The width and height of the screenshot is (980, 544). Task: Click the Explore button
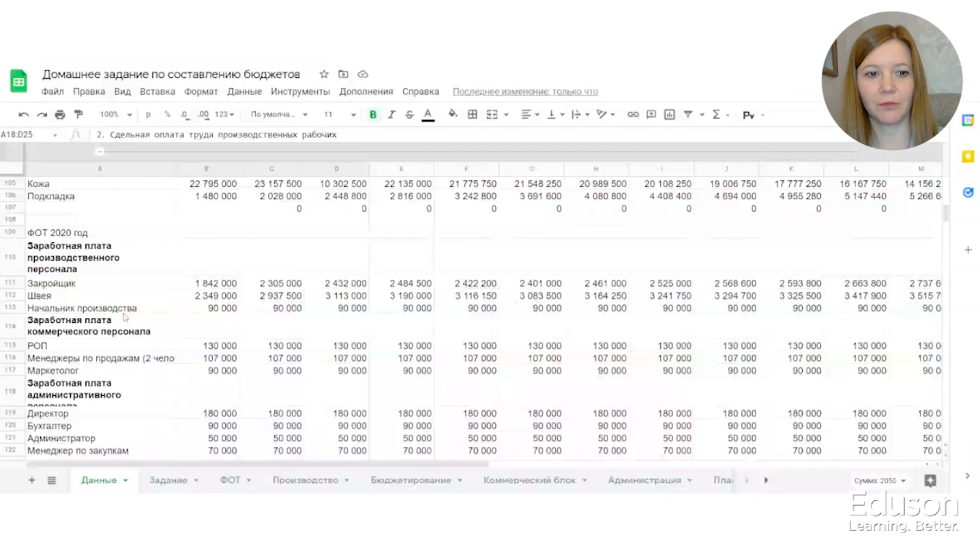(x=930, y=481)
